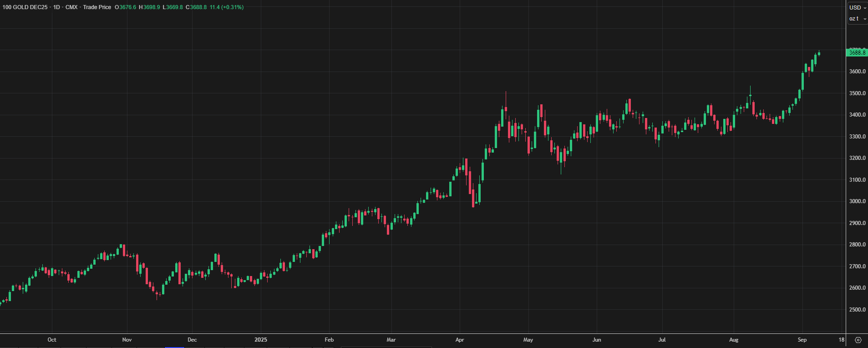Click the 100 GOLD DEC25 symbol title

pos(25,7)
